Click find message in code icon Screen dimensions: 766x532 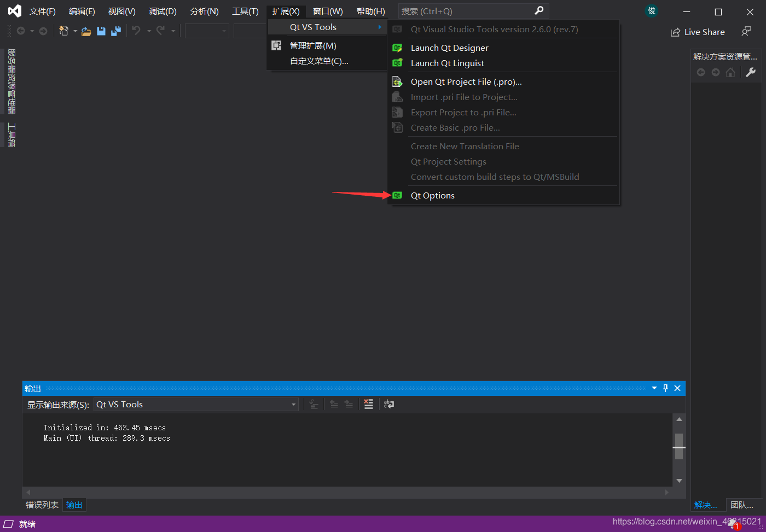314,404
